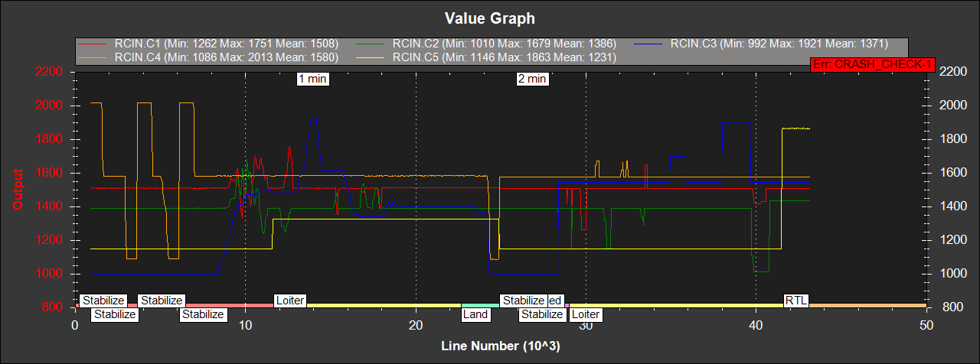Click the RCIN.C1 legend entry
Image resolution: width=980 pixels, height=364 pixels.
[209, 44]
